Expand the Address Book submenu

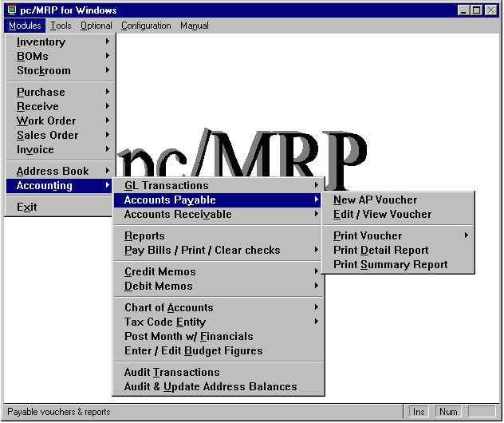pos(60,171)
